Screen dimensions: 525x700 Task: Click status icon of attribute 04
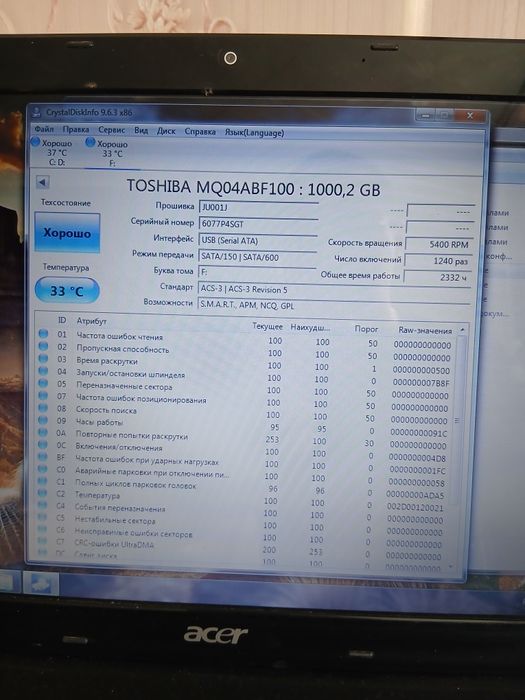(43, 371)
